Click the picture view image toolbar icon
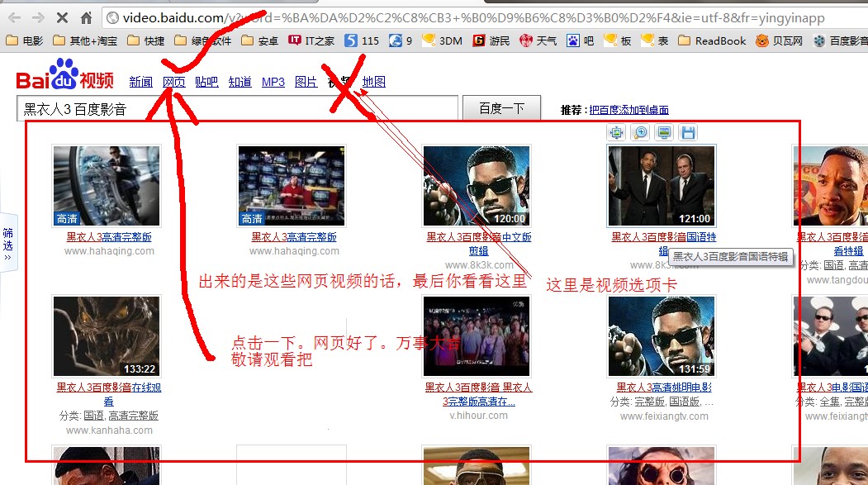 664,132
